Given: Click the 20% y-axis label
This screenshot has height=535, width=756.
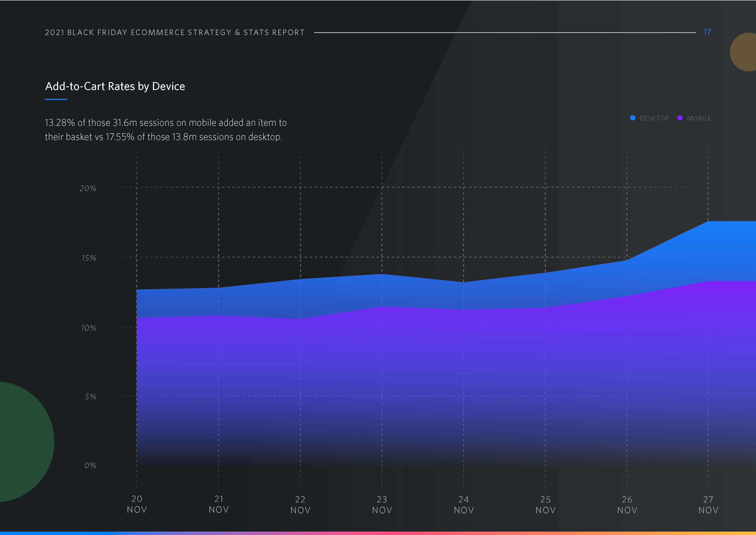Looking at the screenshot, I should pos(88,188).
